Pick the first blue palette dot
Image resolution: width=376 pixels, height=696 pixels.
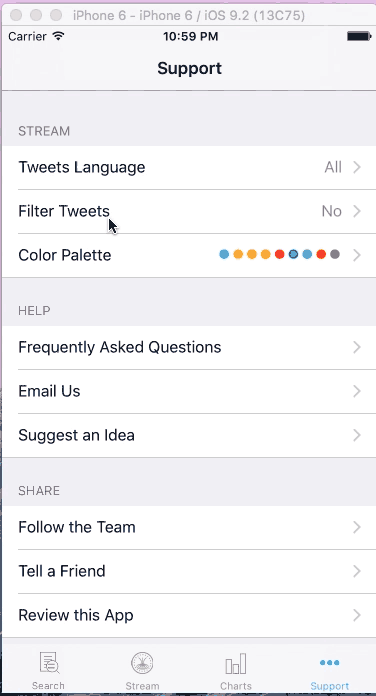click(x=224, y=254)
